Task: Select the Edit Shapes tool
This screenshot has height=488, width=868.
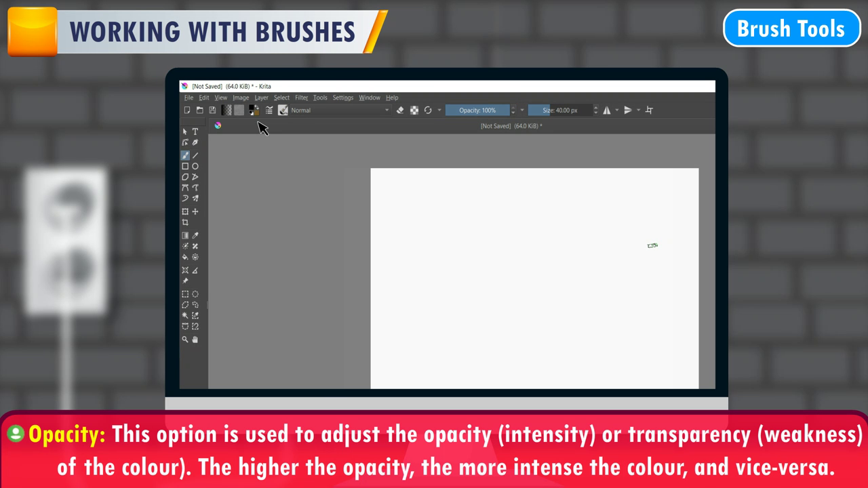Action: coord(184,142)
